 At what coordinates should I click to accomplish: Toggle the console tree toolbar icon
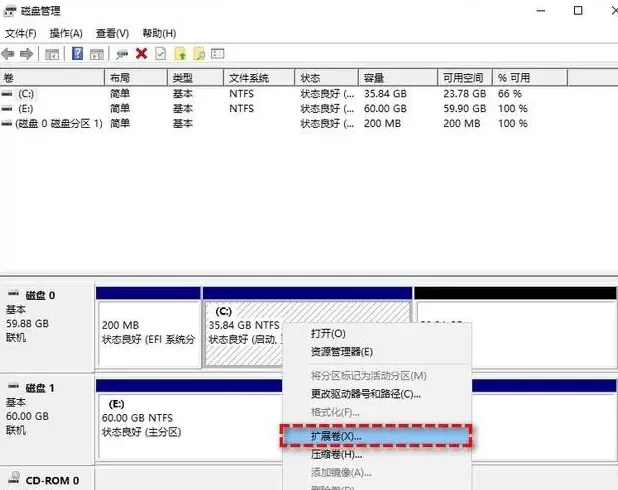click(52, 54)
